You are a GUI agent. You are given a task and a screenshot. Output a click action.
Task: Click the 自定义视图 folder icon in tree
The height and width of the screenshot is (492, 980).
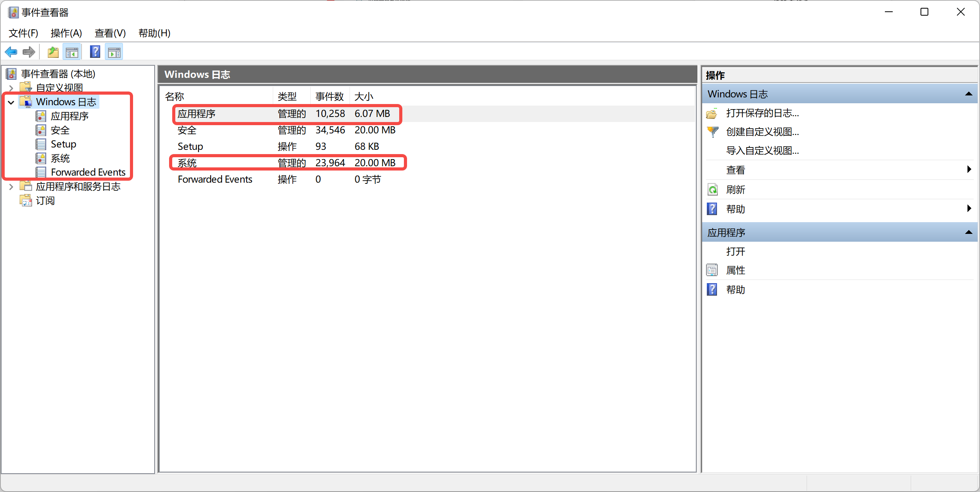tap(26, 87)
